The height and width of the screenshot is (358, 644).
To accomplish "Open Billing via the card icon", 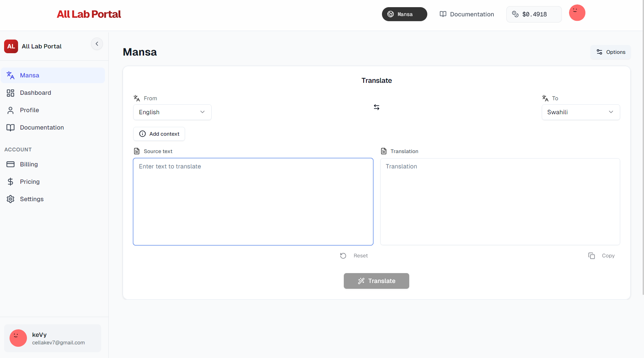I will 11,164.
